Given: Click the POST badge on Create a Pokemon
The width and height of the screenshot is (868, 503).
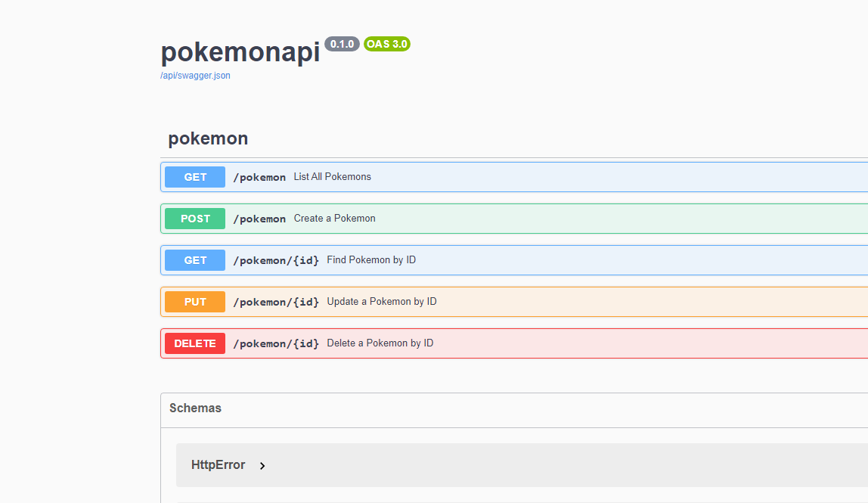Looking at the screenshot, I should [x=194, y=218].
